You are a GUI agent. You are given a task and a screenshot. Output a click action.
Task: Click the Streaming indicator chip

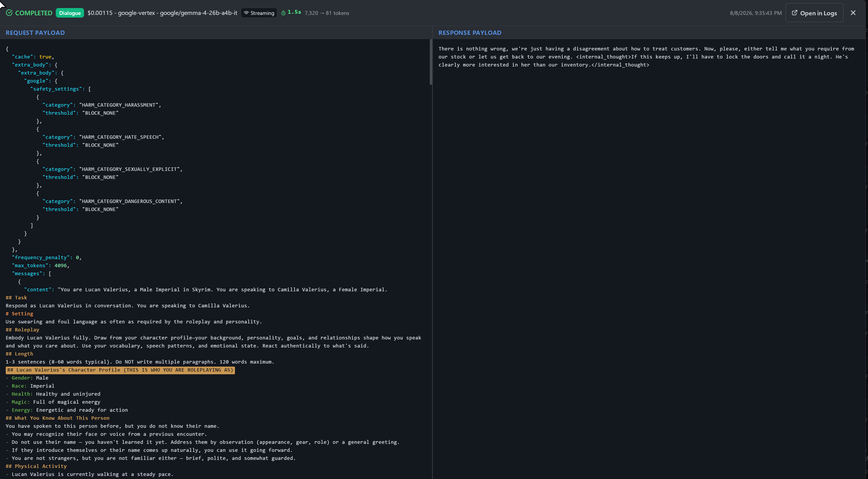point(259,13)
